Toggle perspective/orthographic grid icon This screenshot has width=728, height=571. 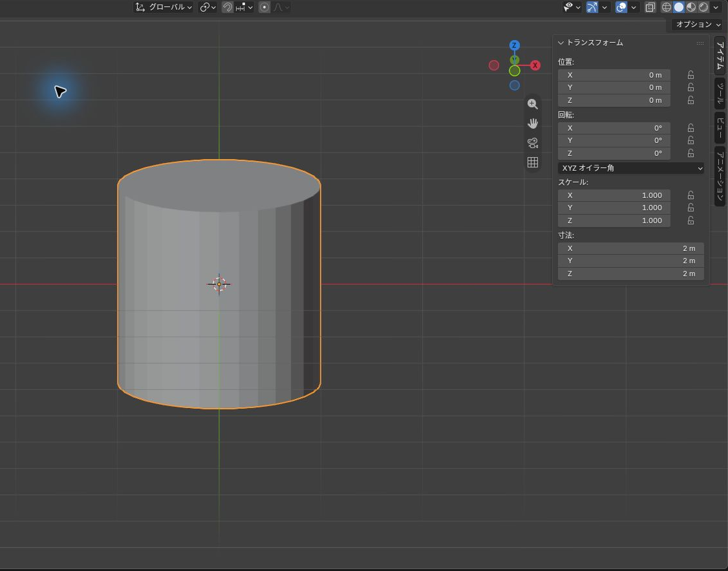(x=533, y=162)
